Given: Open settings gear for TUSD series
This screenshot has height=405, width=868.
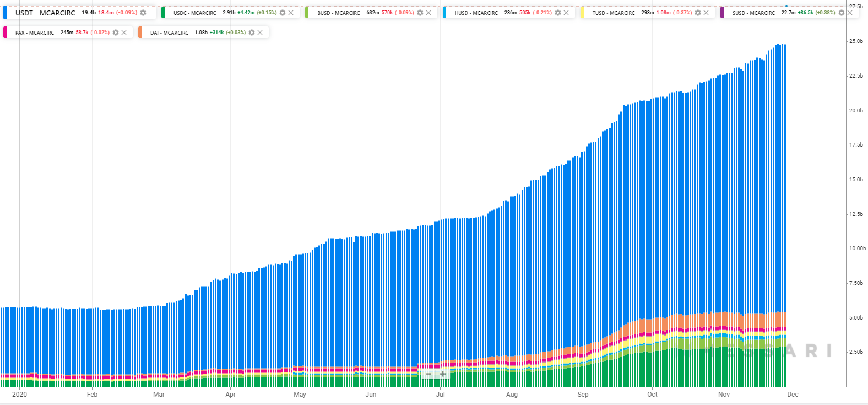Looking at the screenshot, I should click(x=698, y=13).
